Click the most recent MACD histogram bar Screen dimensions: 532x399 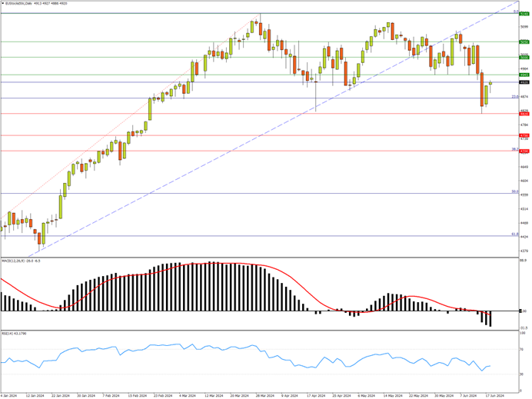pos(490,318)
